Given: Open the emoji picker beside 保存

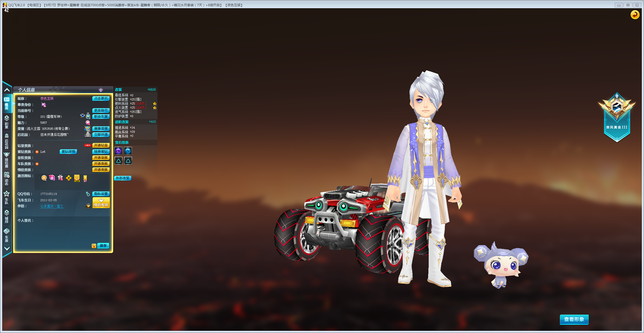Looking at the screenshot, I should (x=94, y=246).
